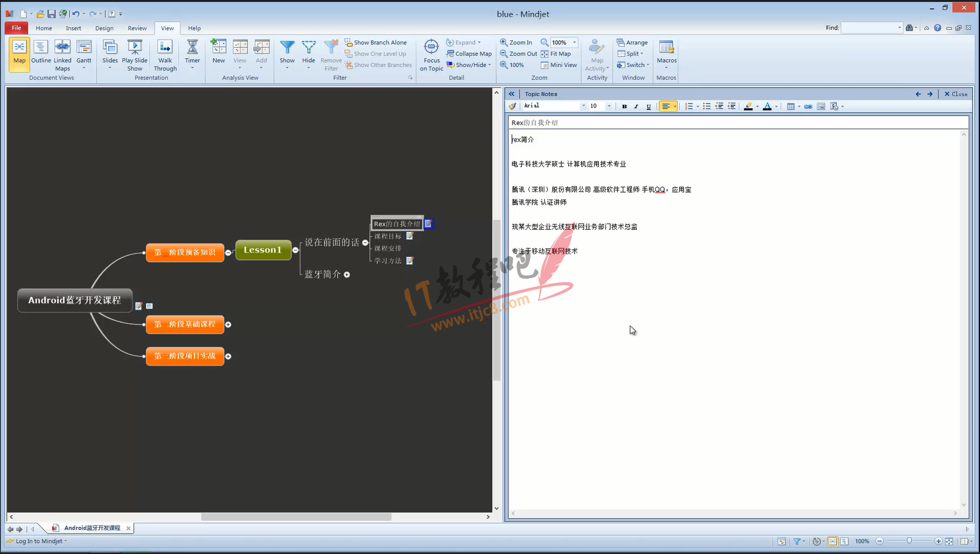Switch to Home ribbon tab
This screenshot has width=980, height=554.
44,28
